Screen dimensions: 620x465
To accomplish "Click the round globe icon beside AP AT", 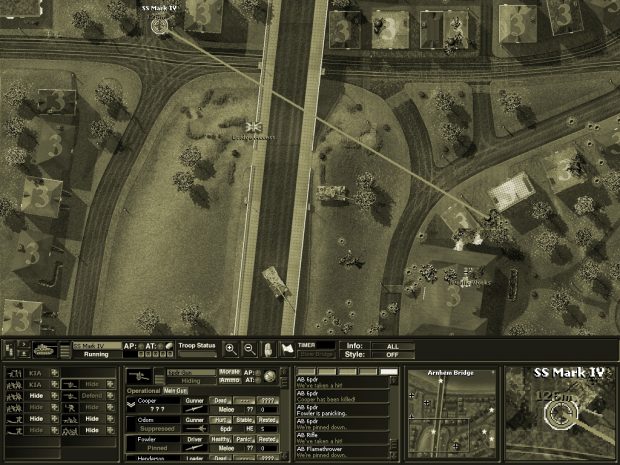I will [269, 376].
